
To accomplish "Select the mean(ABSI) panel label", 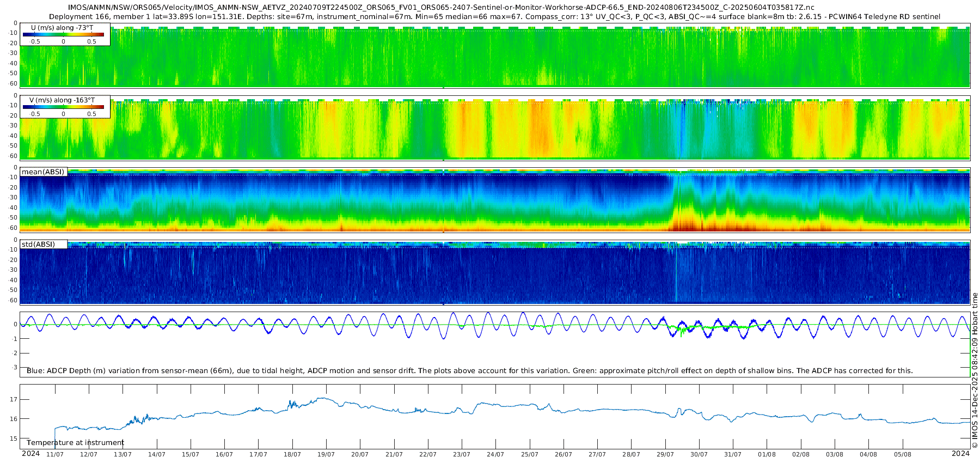I will pos(44,172).
